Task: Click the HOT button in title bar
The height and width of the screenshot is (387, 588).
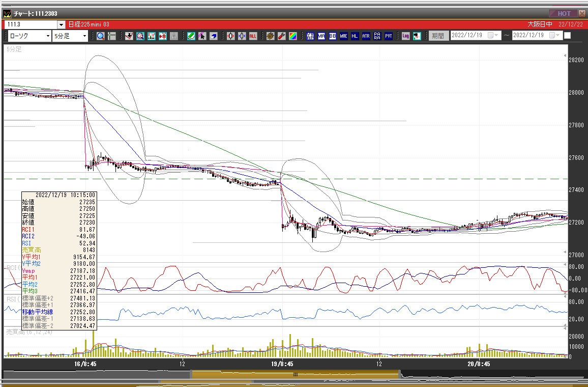Action: coord(564,14)
